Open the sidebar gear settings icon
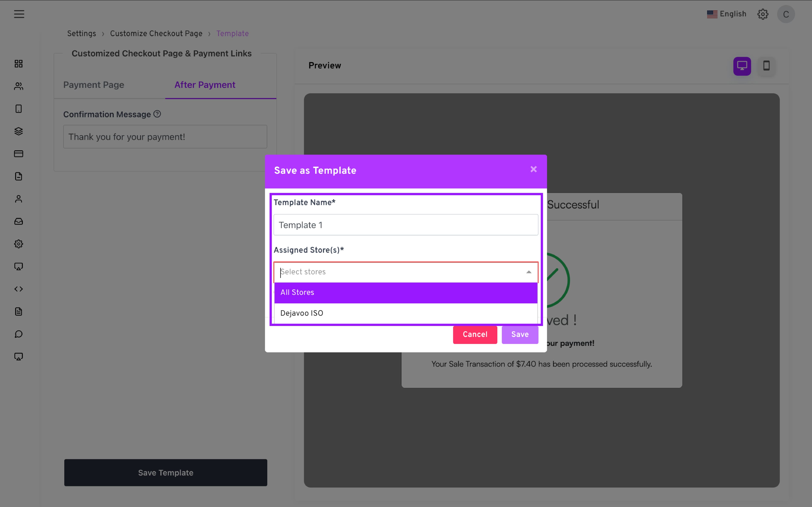812x507 pixels. pyautogui.click(x=18, y=244)
